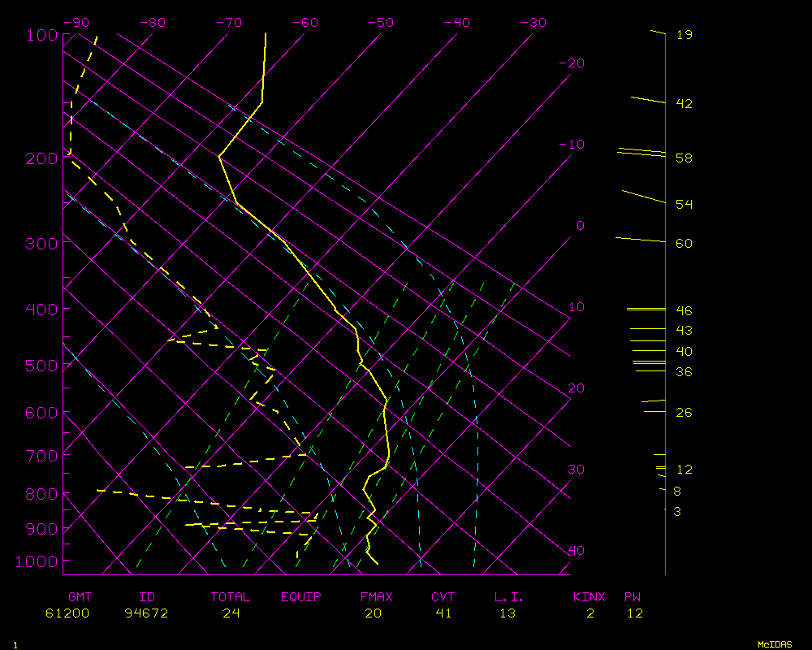Click the 500 pressure level label

coord(41,366)
